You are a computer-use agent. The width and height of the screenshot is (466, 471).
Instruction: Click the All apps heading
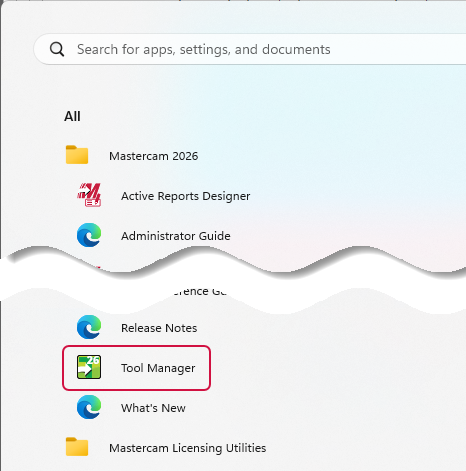(x=72, y=116)
